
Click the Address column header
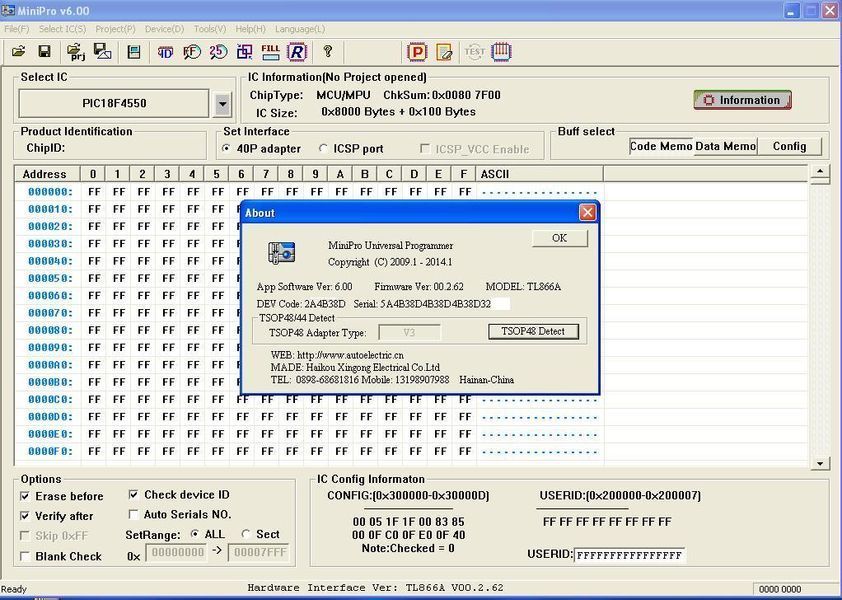[47, 174]
